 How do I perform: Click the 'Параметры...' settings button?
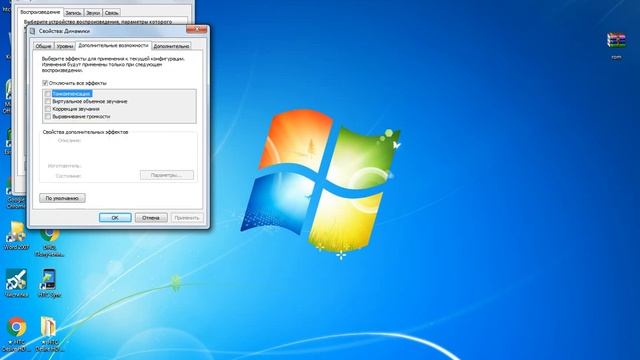(167, 175)
